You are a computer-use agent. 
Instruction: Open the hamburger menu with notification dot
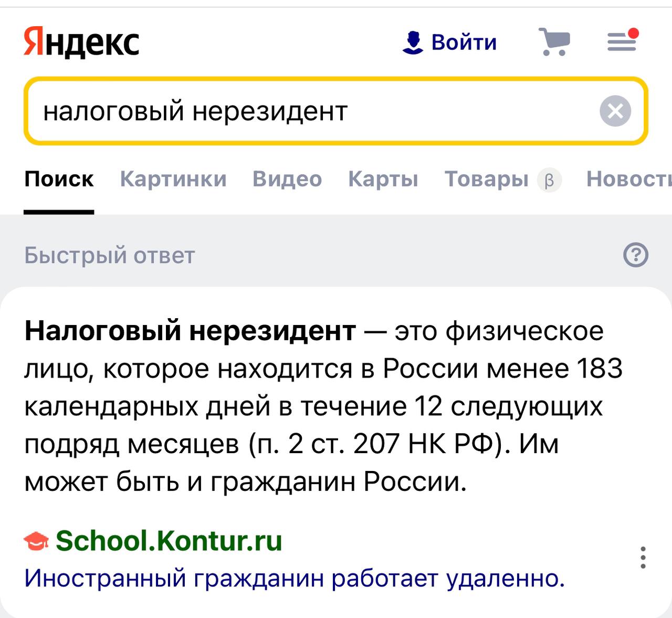[622, 41]
